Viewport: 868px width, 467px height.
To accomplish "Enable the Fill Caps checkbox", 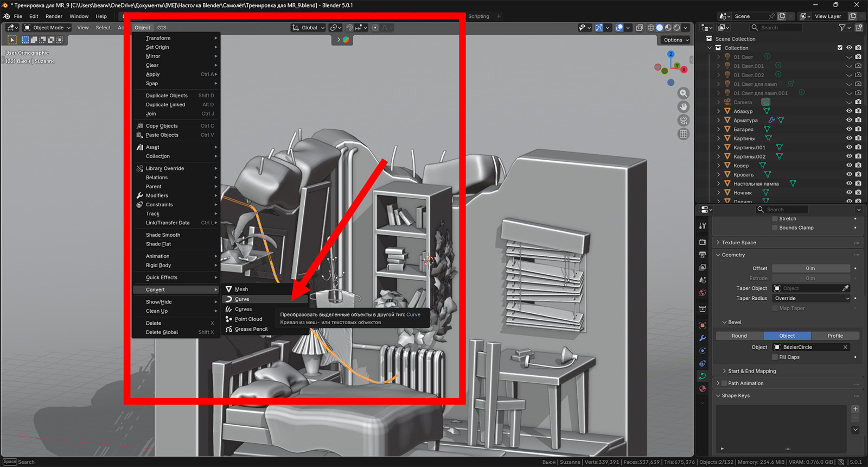I will tap(775, 357).
